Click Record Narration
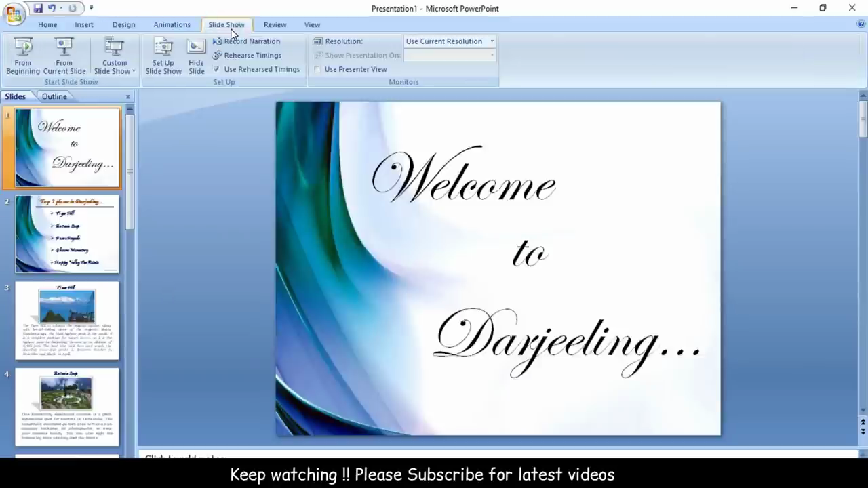Screen dimensions: 868x488 click(247, 41)
